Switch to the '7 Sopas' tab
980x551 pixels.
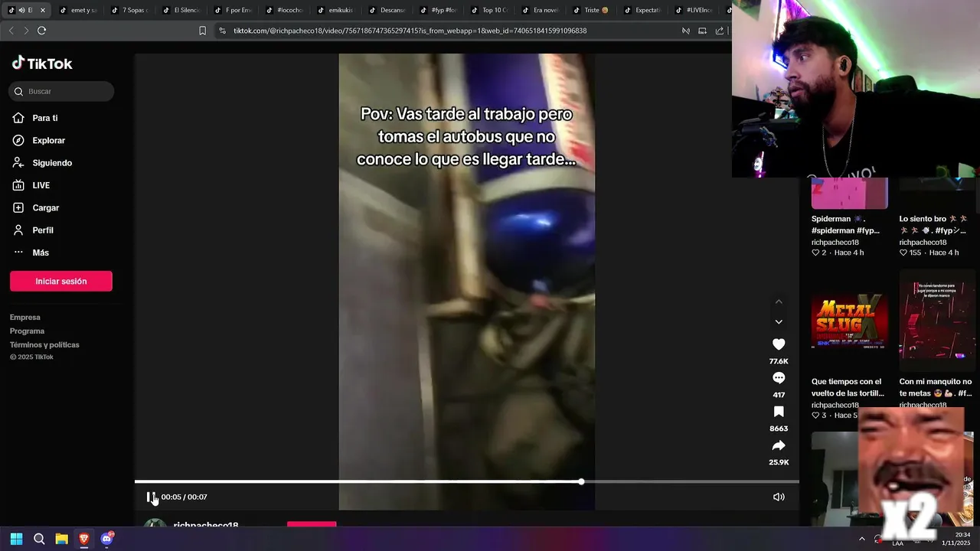[x=130, y=10]
